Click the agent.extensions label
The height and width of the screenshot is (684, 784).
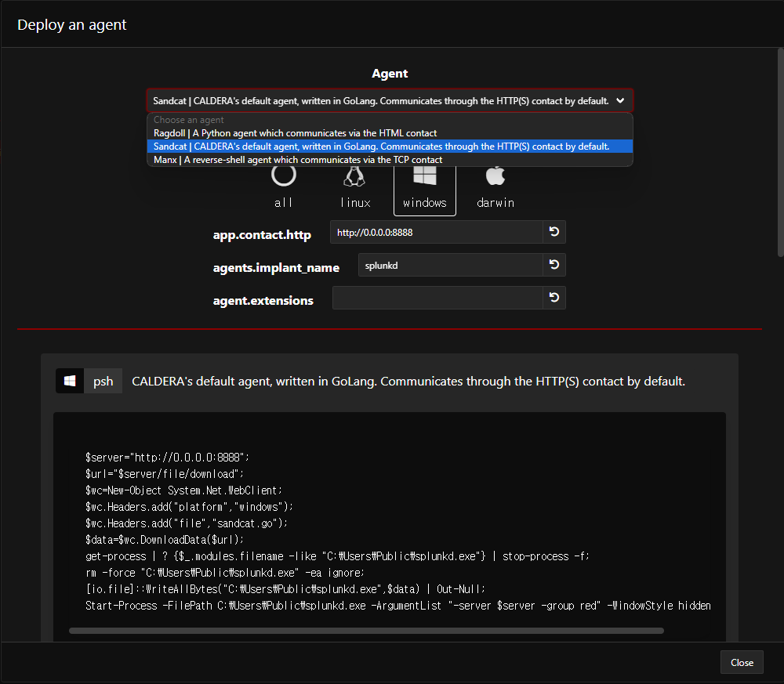coord(263,301)
